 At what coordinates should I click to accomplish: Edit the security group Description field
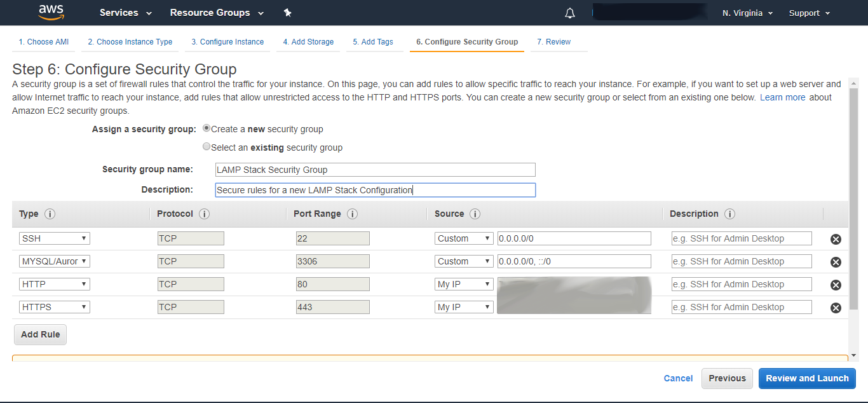tap(376, 190)
